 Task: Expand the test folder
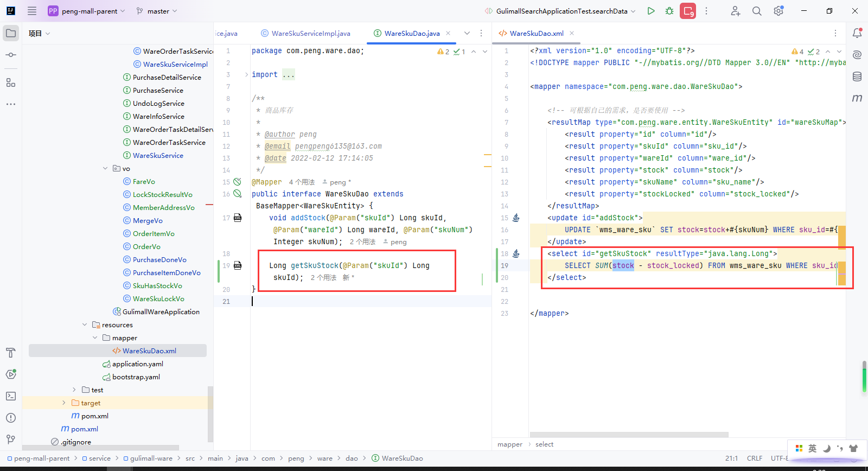click(x=74, y=390)
